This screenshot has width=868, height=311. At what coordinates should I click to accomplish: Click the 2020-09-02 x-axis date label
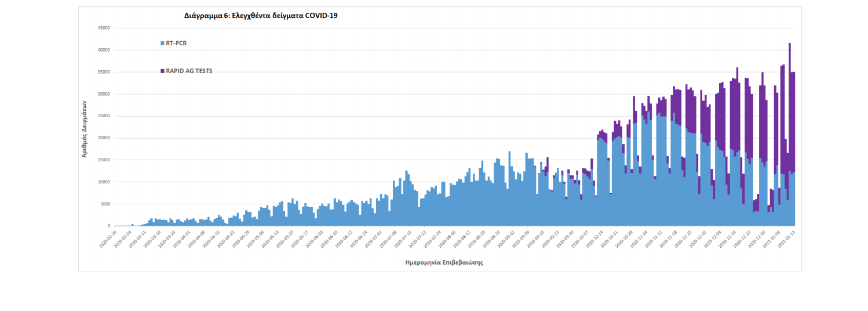(508, 239)
